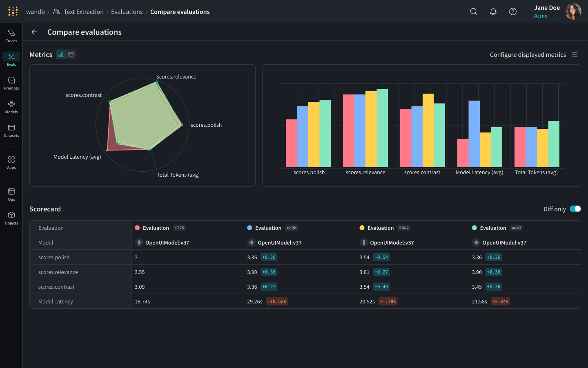Open the Objects section
Viewport: 588px width, 368px height.
click(11, 216)
